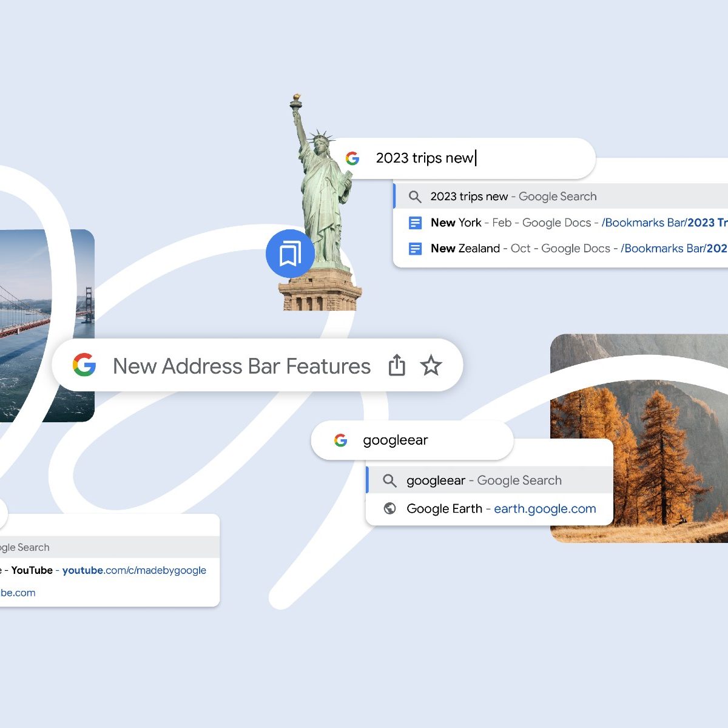Click the globe icon beside Google Earth

tap(390, 508)
